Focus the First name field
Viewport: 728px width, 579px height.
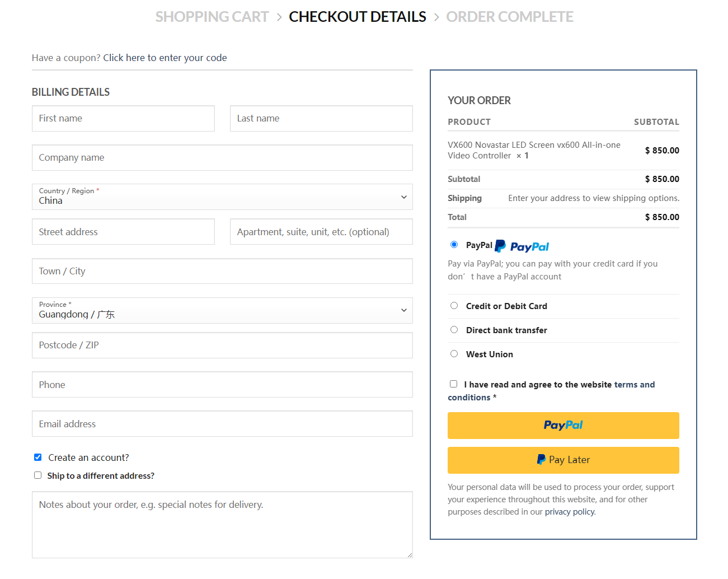coord(123,119)
